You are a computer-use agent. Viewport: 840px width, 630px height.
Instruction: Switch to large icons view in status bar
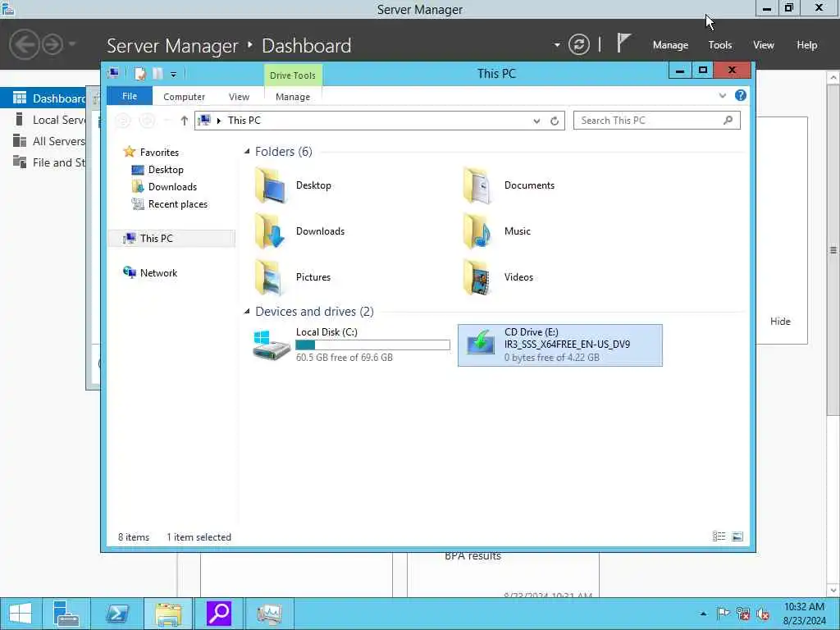737,536
